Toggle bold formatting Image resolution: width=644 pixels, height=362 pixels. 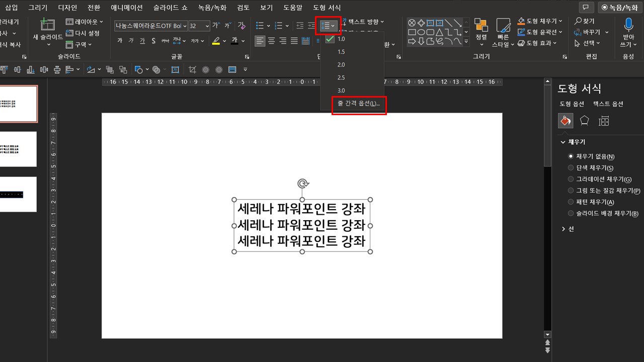click(x=120, y=41)
